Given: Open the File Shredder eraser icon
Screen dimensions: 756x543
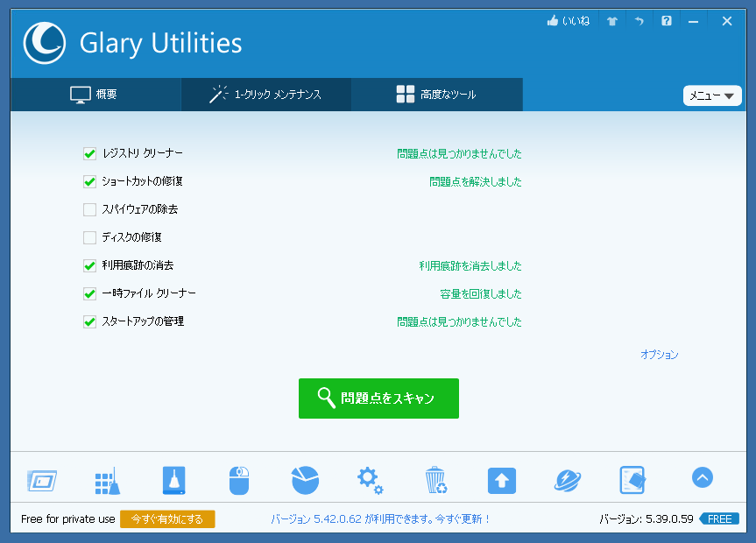Looking at the screenshot, I should 632,480.
